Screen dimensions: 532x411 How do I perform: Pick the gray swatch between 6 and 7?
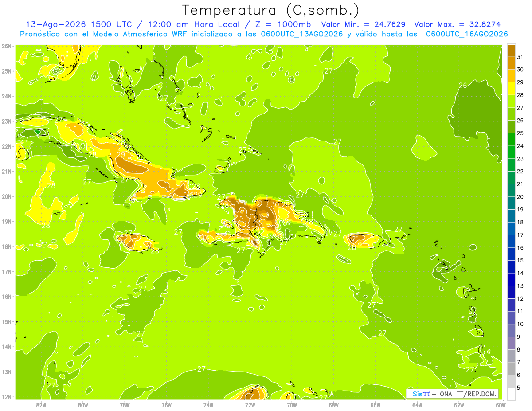click(511, 368)
